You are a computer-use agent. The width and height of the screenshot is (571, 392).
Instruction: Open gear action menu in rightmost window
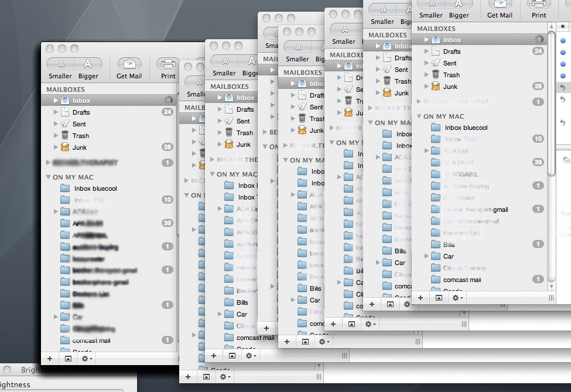coord(457,298)
